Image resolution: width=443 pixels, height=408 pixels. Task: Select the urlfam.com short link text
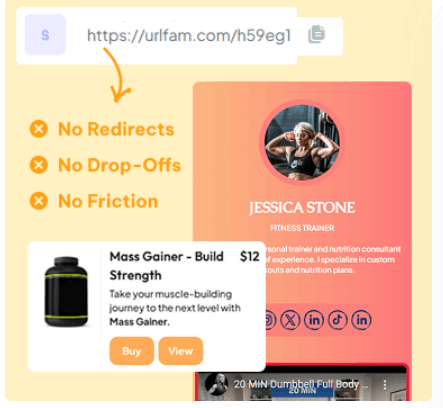pyautogui.click(x=189, y=35)
